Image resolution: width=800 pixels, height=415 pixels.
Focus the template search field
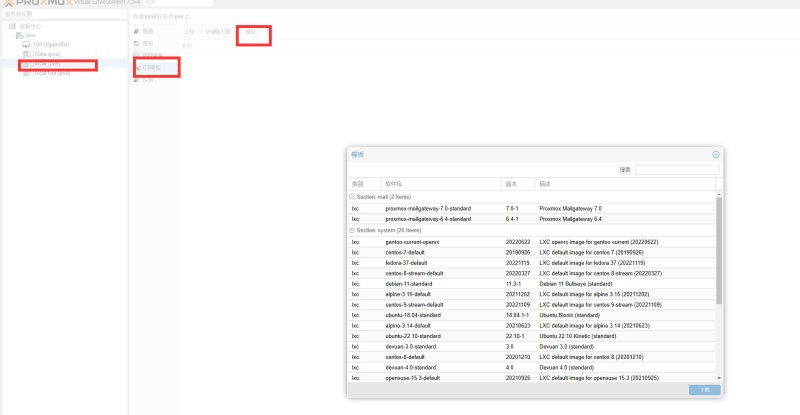pyautogui.click(x=677, y=169)
